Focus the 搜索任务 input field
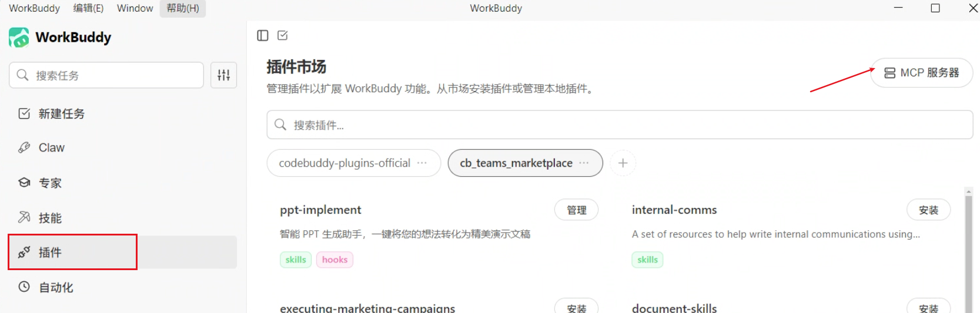The height and width of the screenshot is (313, 980). [106, 75]
